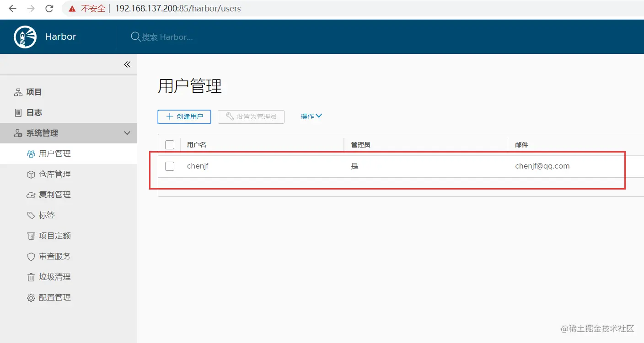Click the 用户管理 users icon
Image resolution: width=644 pixels, height=343 pixels.
coord(31,154)
